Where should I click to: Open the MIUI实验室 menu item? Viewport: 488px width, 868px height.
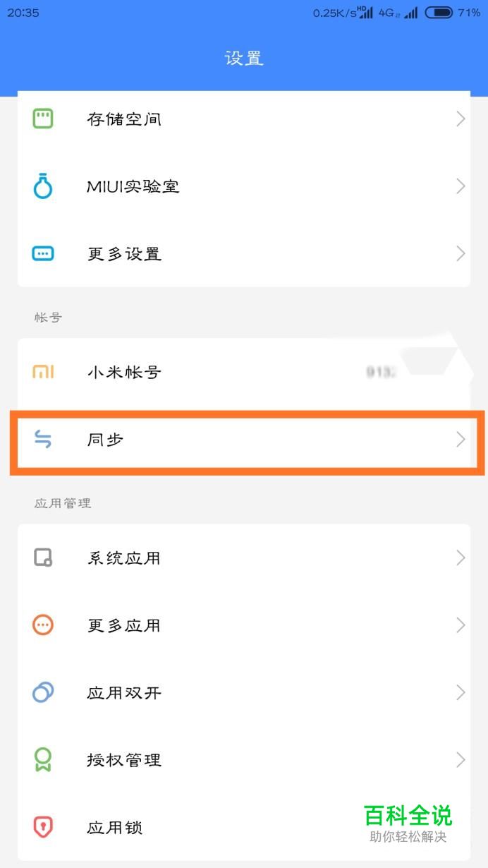(x=133, y=186)
